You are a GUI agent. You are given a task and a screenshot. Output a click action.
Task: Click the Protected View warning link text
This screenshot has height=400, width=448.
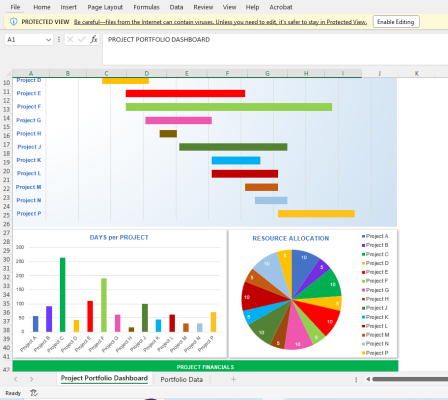(x=220, y=22)
